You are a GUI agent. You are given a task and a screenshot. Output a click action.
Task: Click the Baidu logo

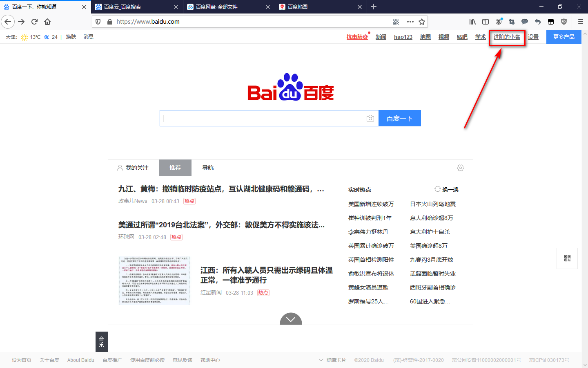291,87
